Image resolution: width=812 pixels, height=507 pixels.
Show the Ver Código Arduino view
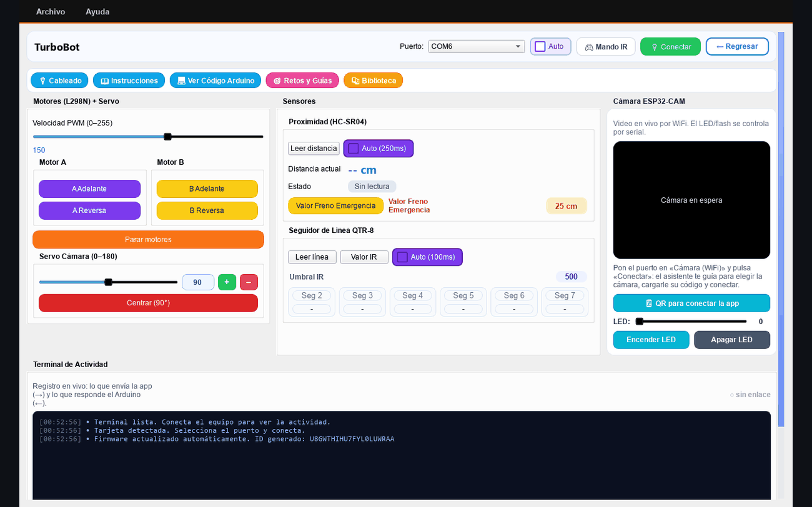point(215,81)
